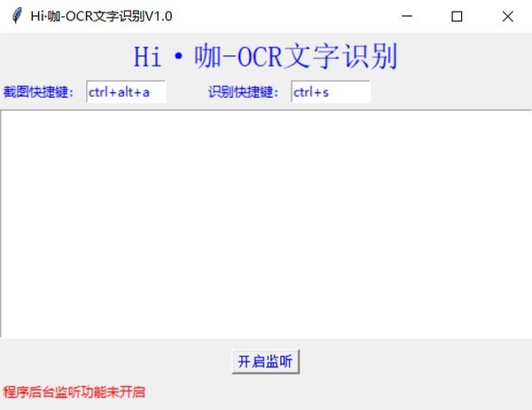Image resolution: width=532 pixels, height=410 pixels.
Task: Focus the 截图快捷键 input field
Action: [x=126, y=91]
